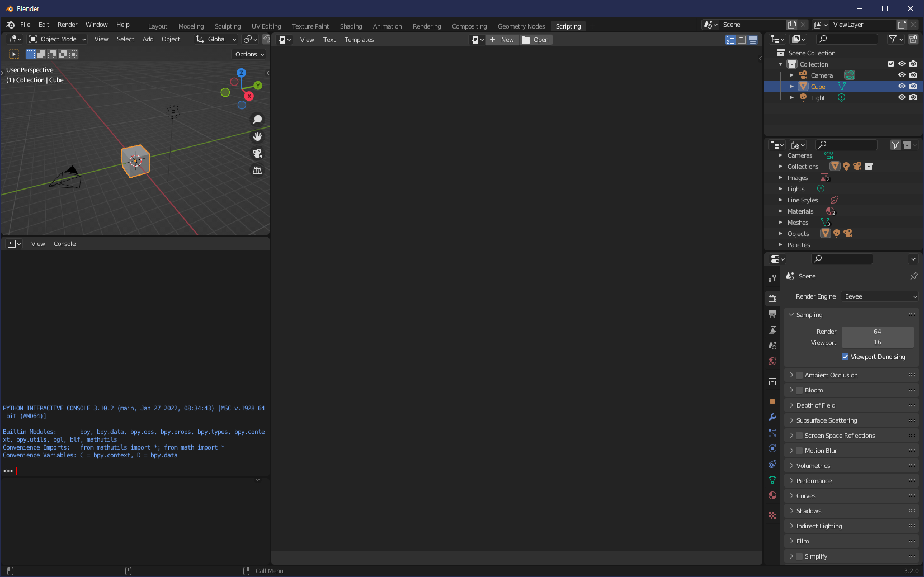
Task: Open the Outliner filter dropdown
Action: (x=896, y=39)
